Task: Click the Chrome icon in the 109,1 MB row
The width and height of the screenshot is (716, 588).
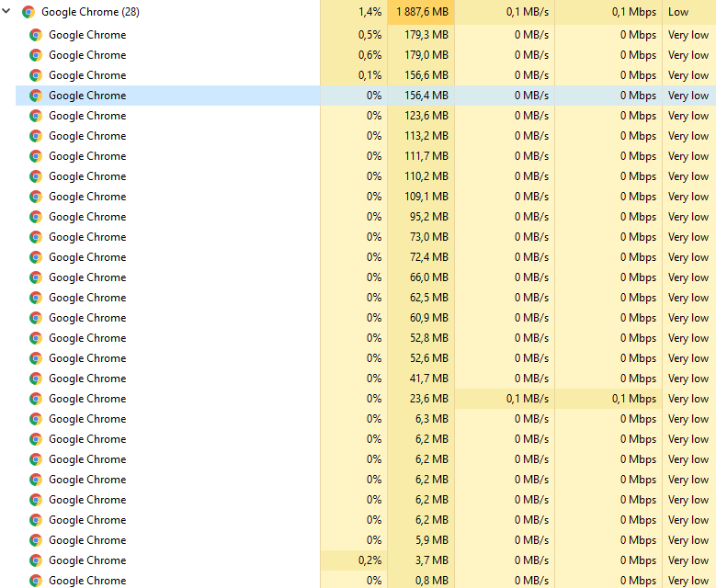Action: 36,197
